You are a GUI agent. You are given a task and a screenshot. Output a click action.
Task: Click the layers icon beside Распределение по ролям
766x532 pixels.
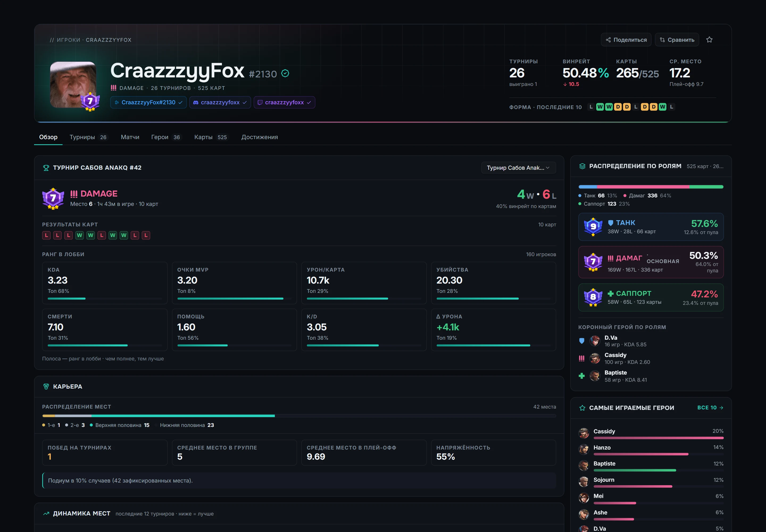point(582,166)
